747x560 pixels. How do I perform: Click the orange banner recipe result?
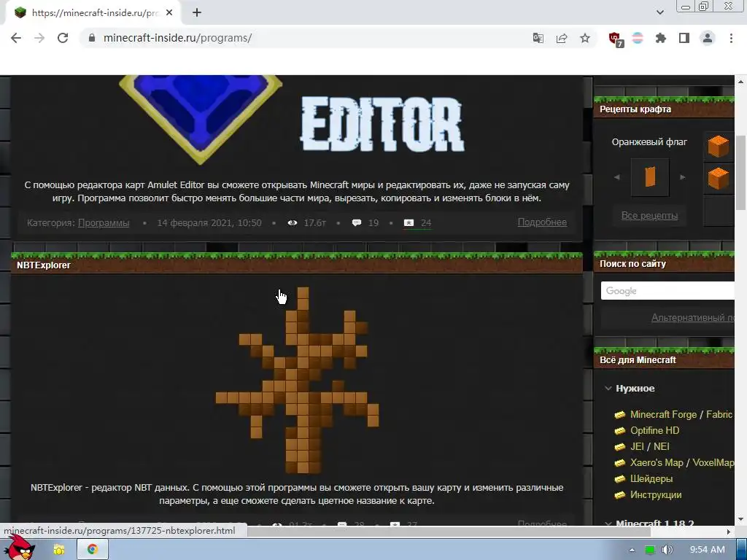pos(650,177)
